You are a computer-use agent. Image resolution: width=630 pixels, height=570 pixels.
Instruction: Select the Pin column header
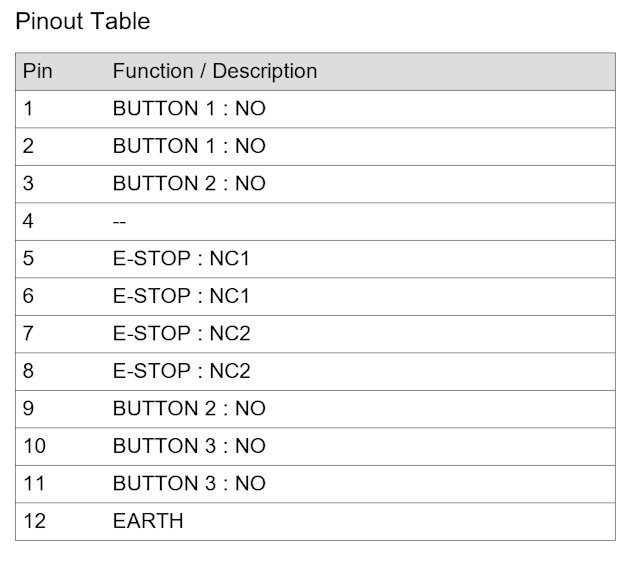click(37, 72)
